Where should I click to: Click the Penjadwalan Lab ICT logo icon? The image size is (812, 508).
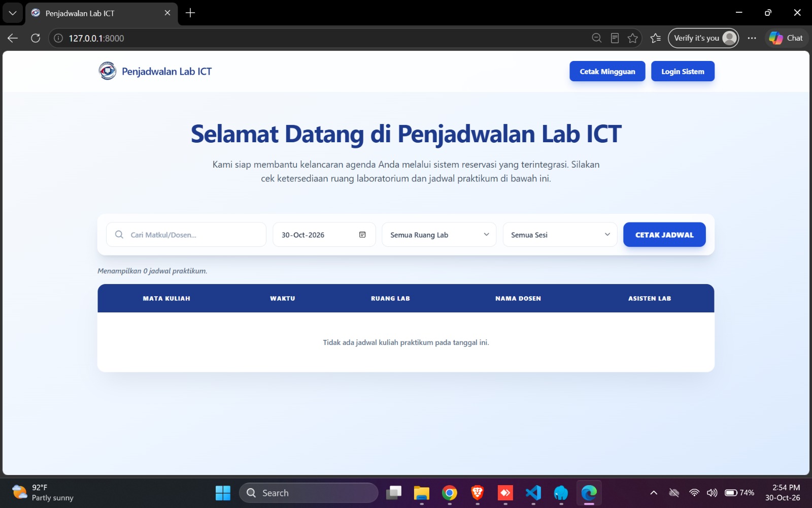[x=108, y=71]
